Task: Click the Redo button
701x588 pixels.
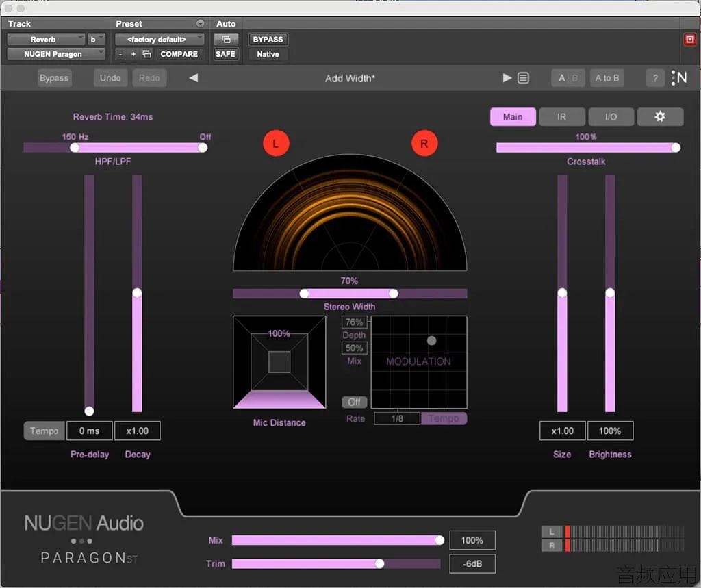Action: coord(149,78)
